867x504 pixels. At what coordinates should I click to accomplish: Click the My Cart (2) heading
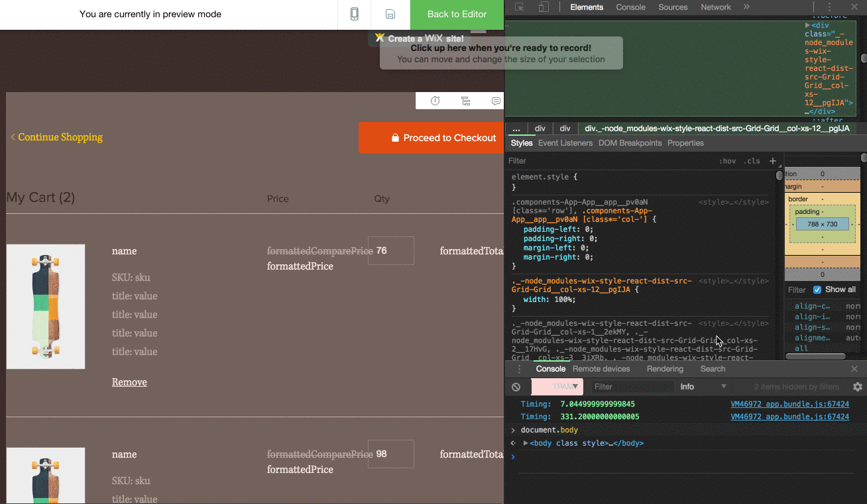40,197
